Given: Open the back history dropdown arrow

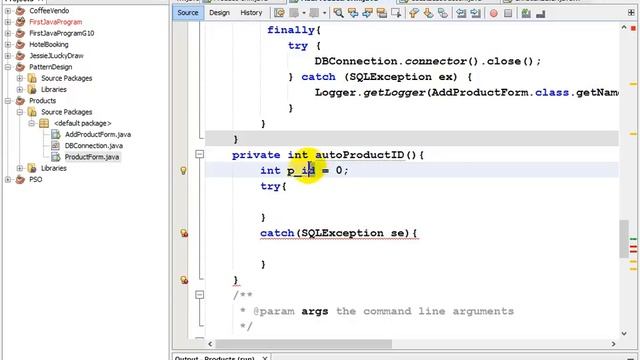Looking at the screenshot, I should pyautogui.click(x=304, y=13).
